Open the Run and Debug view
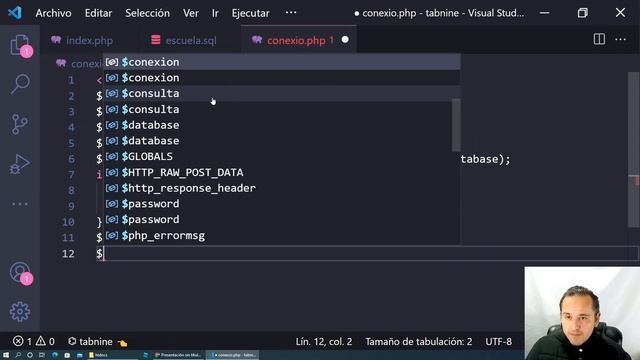Viewport: 640px width, 360px height. click(x=20, y=164)
